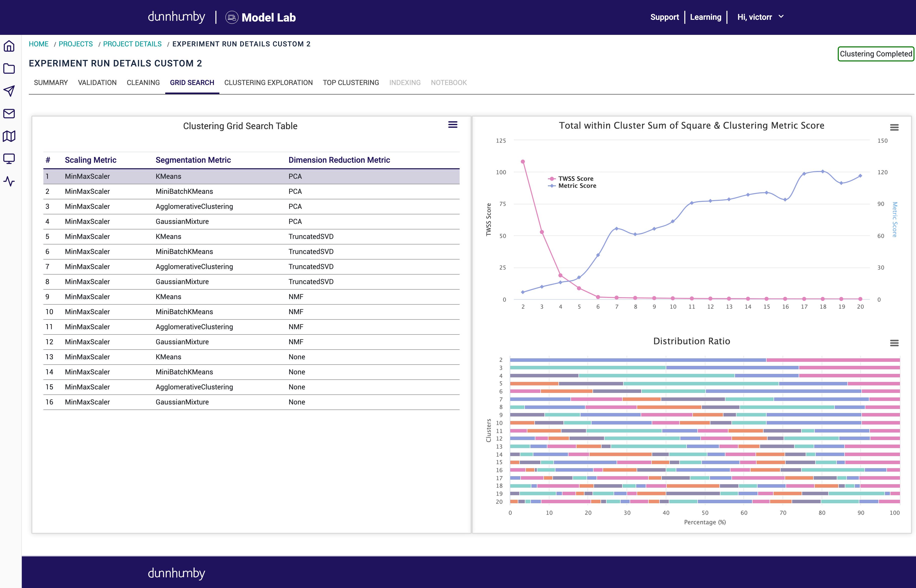The height and width of the screenshot is (588, 916).
Task: Open the envelope mail sidebar icon
Action: [x=9, y=113]
